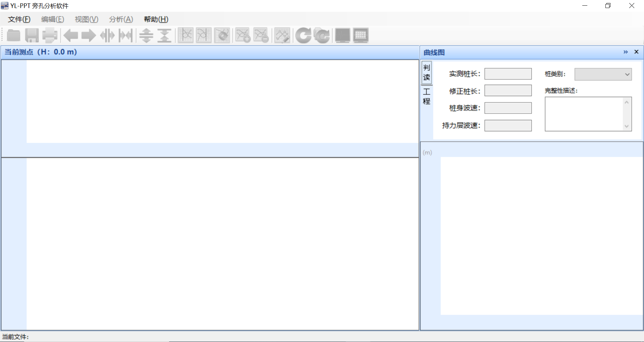Click the 完整性描述 text area
644x342 pixels.
point(584,114)
